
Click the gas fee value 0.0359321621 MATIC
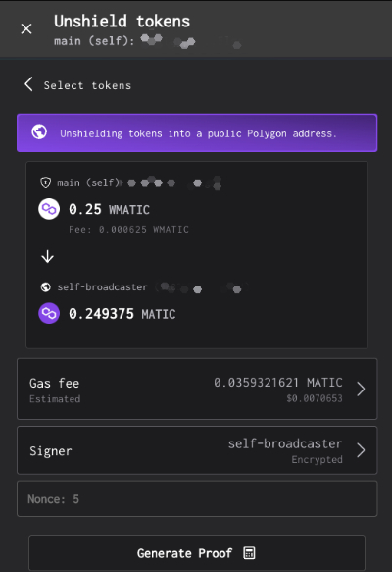[278, 383]
